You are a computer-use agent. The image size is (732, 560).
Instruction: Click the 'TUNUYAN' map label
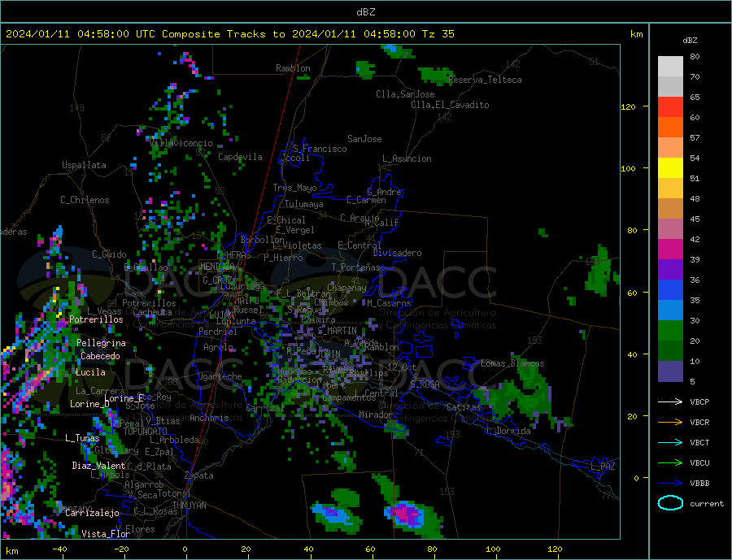(x=189, y=505)
